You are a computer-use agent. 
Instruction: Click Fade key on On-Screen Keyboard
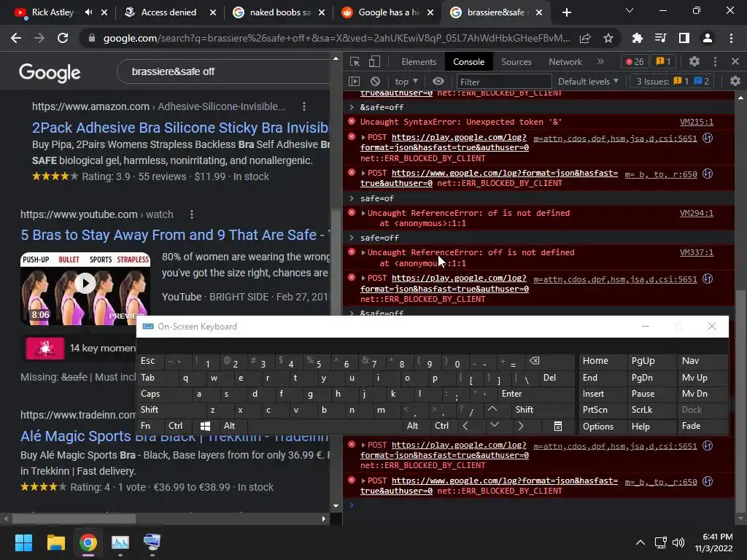tap(703, 426)
